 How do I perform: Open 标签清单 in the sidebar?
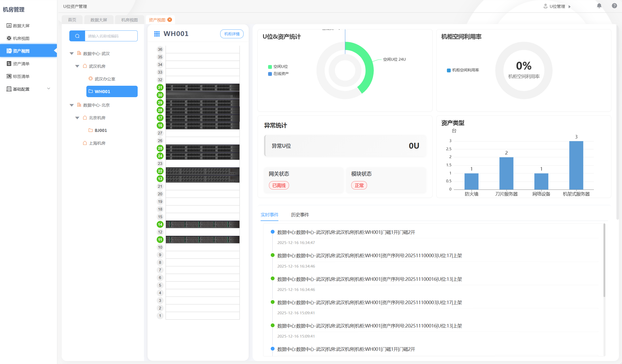pos(21,76)
